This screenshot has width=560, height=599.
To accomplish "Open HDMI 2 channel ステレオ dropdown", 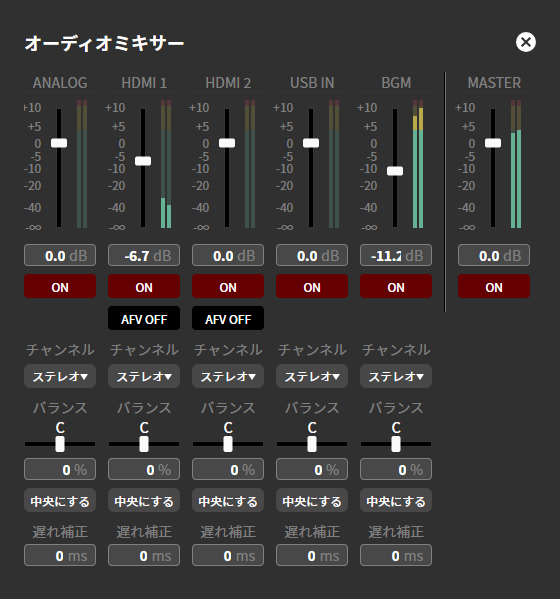I will (228, 376).
